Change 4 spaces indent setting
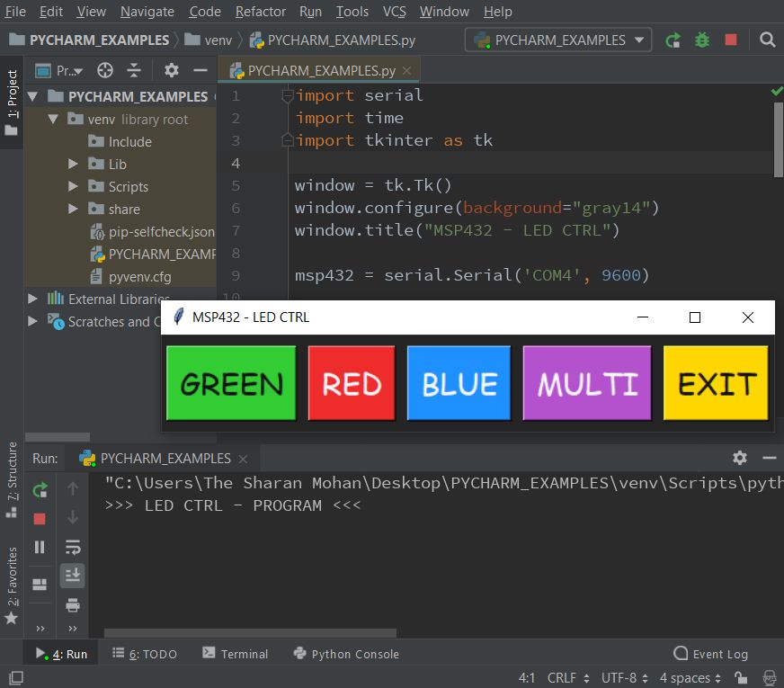This screenshot has height=688, width=784. 690,678
